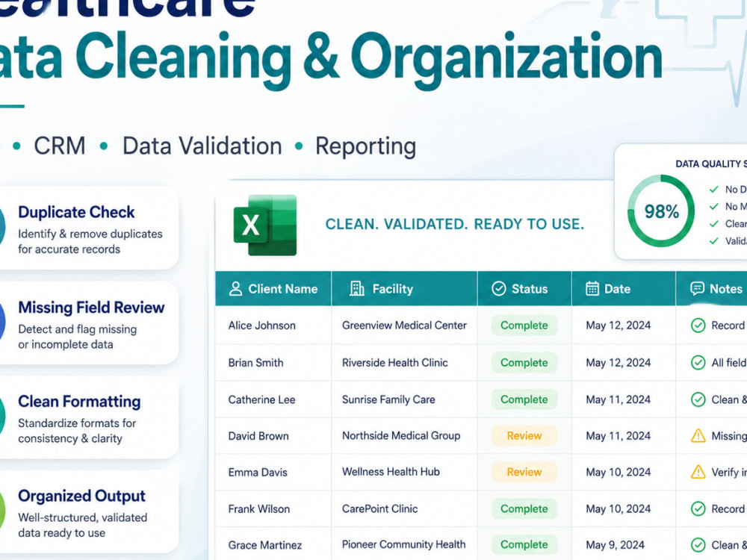Click Review status badge for David Brown
Image resolution: width=747 pixels, height=560 pixels.
coord(524,435)
